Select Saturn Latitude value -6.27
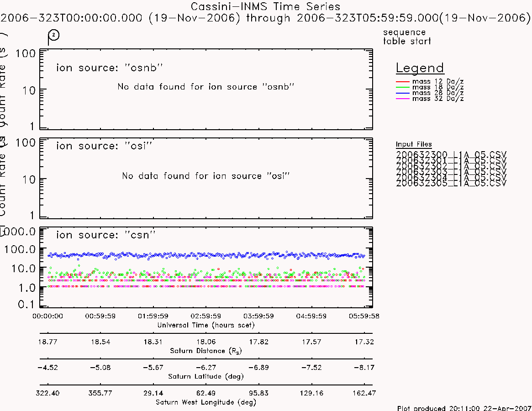Viewport: 532px width, 411px height. pyautogui.click(x=205, y=368)
